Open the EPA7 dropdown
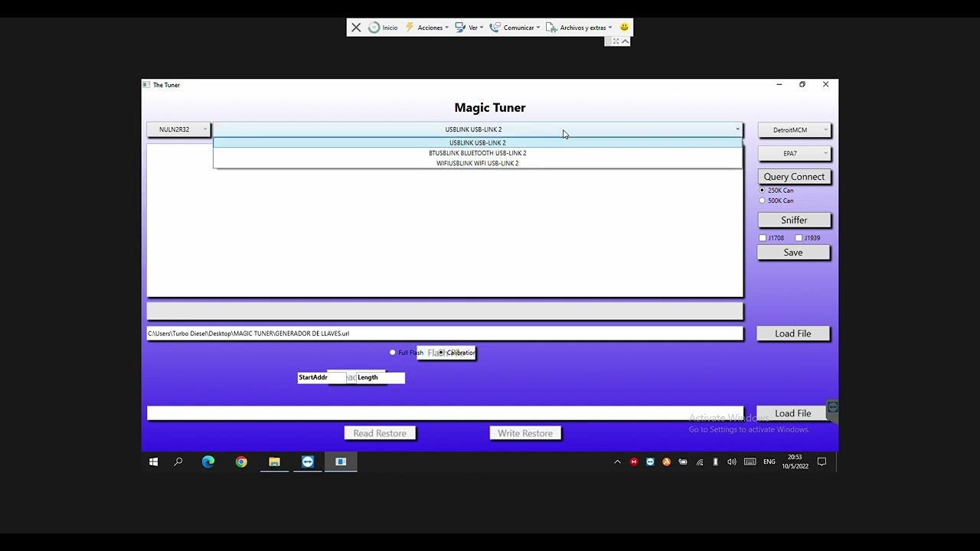 (794, 154)
